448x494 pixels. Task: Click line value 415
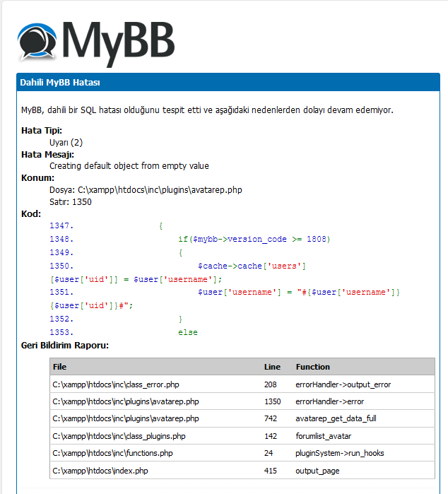click(271, 471)
